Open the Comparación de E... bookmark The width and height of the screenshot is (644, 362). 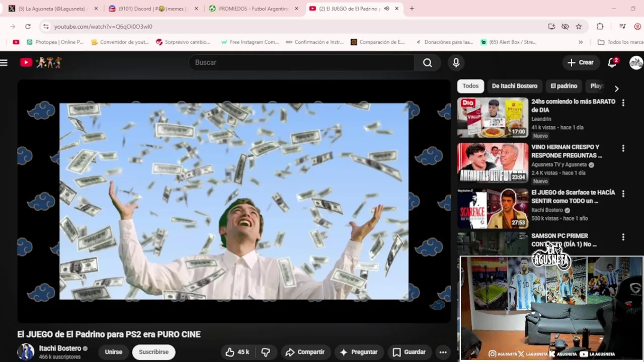[378, 42]
